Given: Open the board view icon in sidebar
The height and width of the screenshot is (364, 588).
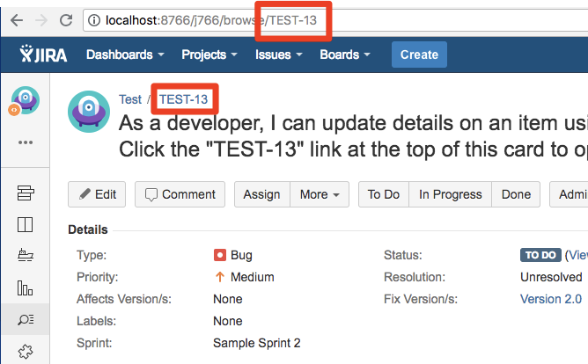Looking at the screenshot, I should coord(26,225).
